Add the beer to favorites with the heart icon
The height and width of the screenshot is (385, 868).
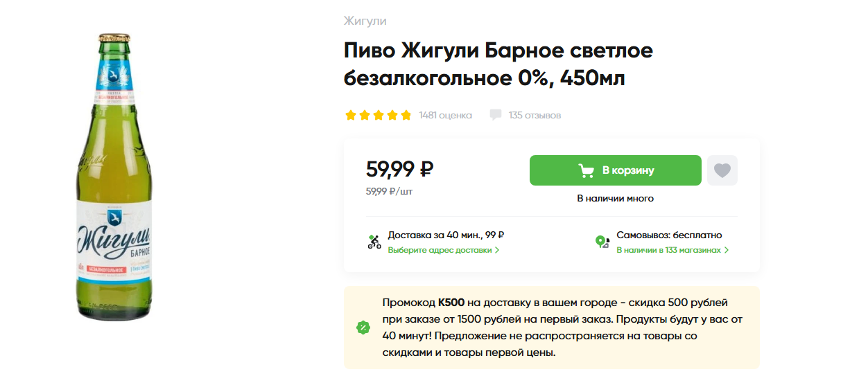722,170
